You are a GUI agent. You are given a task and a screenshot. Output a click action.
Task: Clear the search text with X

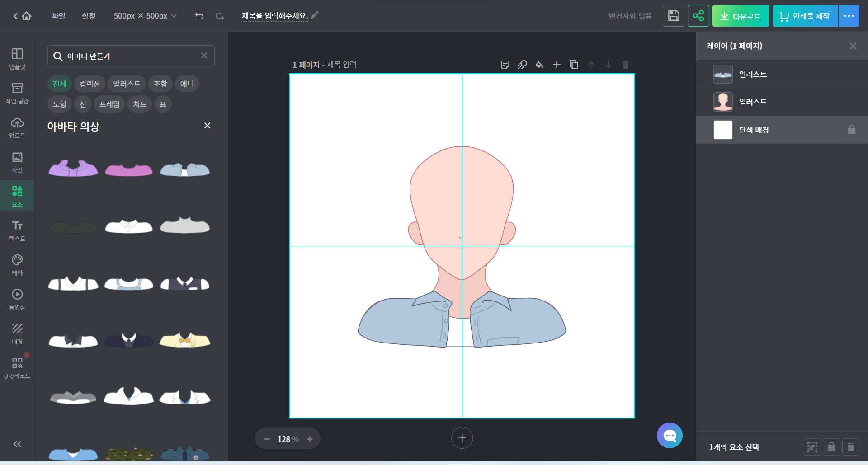click(204, 55)
